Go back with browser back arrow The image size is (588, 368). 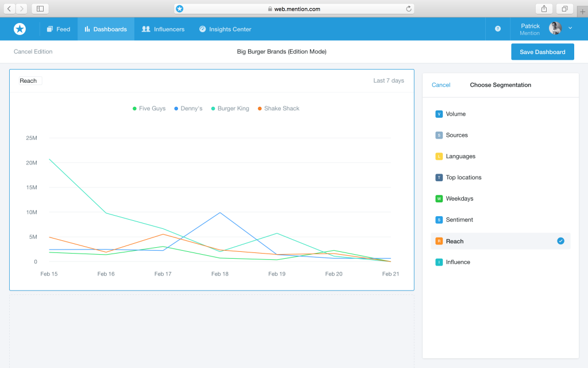click(9, 9)
